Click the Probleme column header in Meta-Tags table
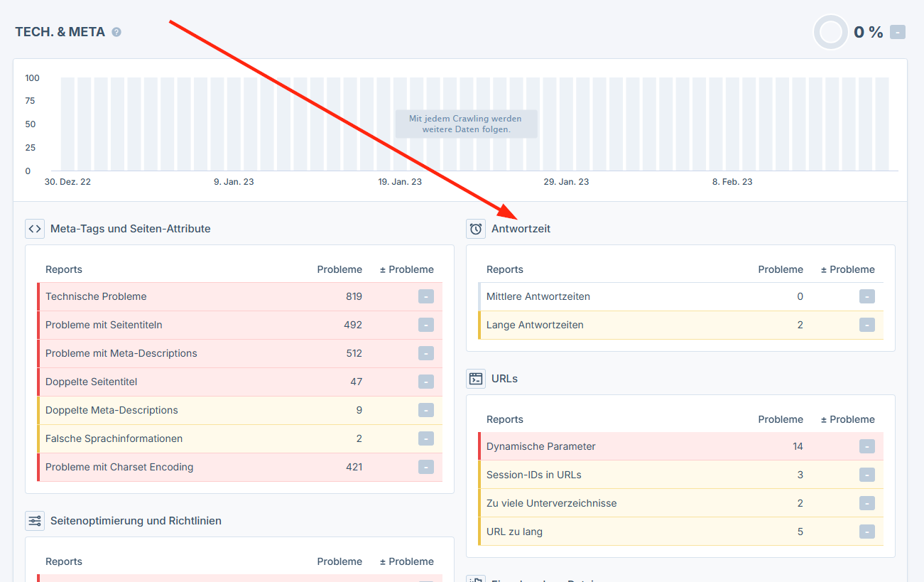Viewport: 924px width, 582px height. 339,270
